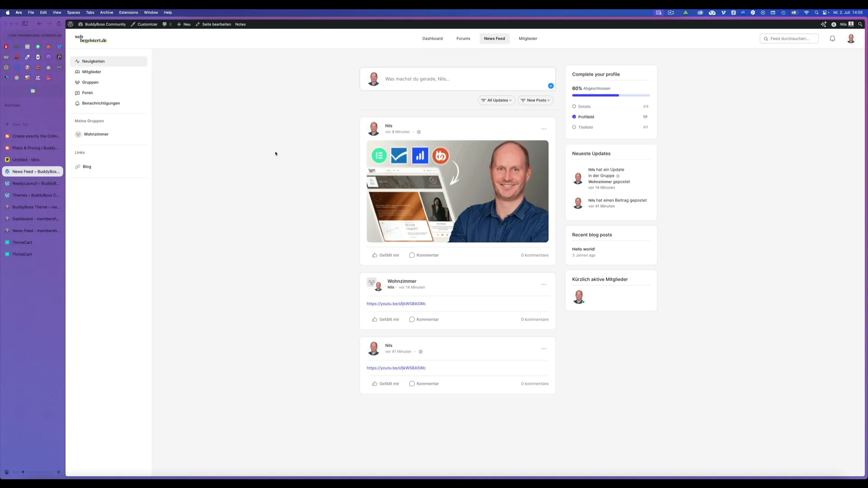Switch to Untitled - Miro tab
868x488 pixels.
point(33,160)
